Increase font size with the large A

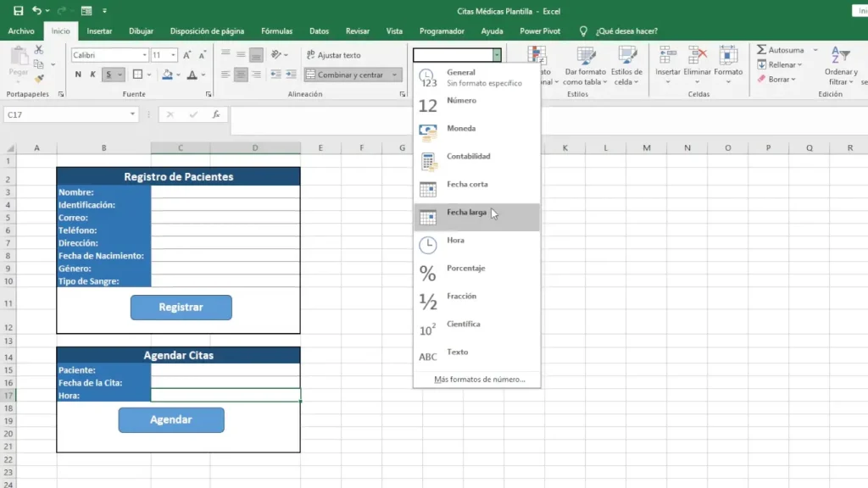coord(187,55)
